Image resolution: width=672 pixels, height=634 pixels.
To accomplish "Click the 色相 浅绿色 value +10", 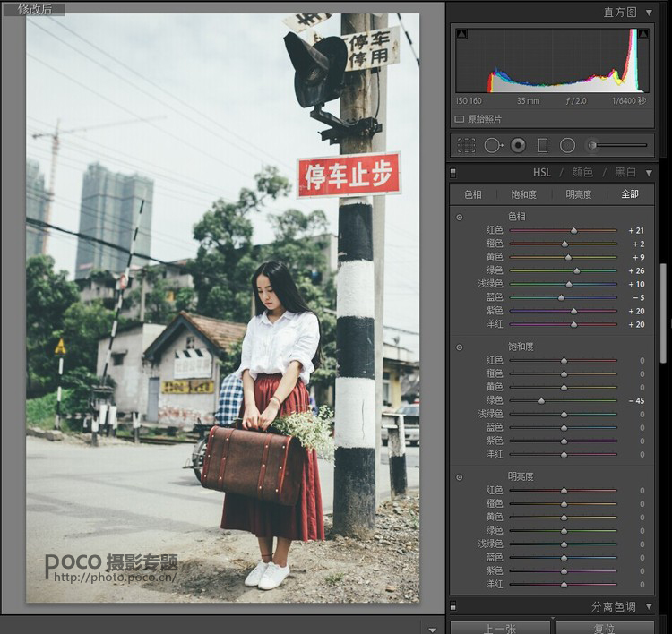I will click(x=636, y=285).
